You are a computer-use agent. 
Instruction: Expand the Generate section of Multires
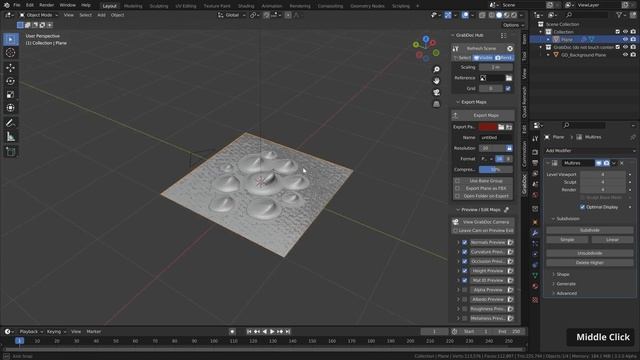pos(564,284)
